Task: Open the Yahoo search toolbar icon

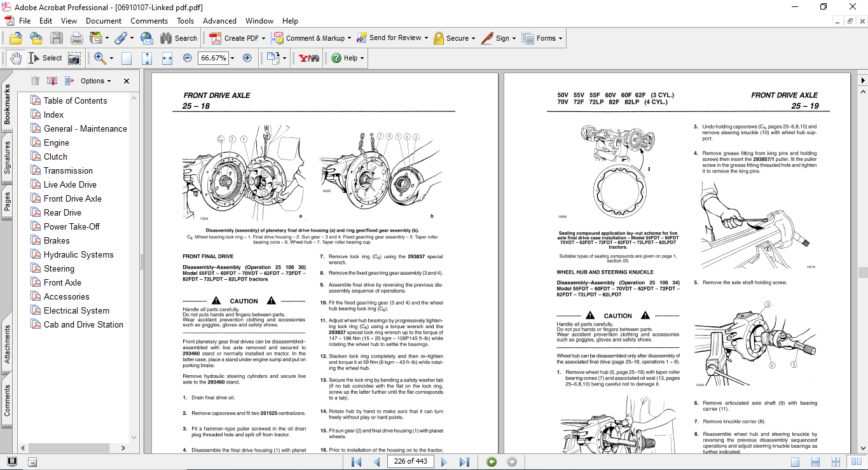Action: (x=309, y=58)
